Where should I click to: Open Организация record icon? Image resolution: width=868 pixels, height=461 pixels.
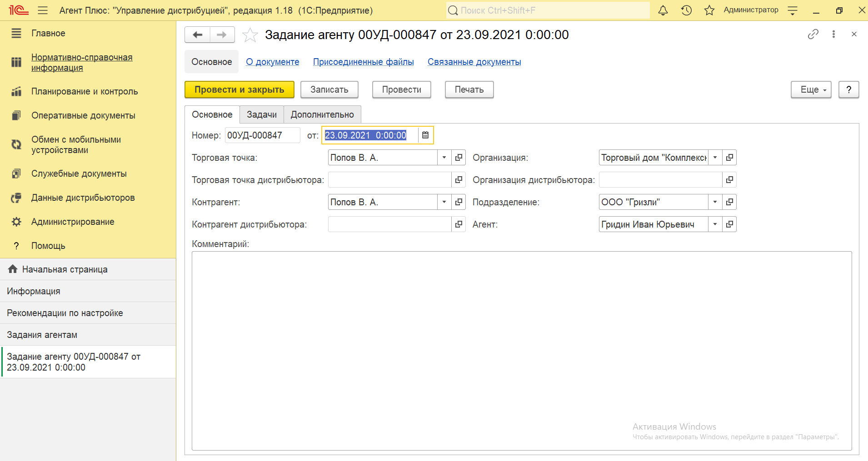[729, 157]
